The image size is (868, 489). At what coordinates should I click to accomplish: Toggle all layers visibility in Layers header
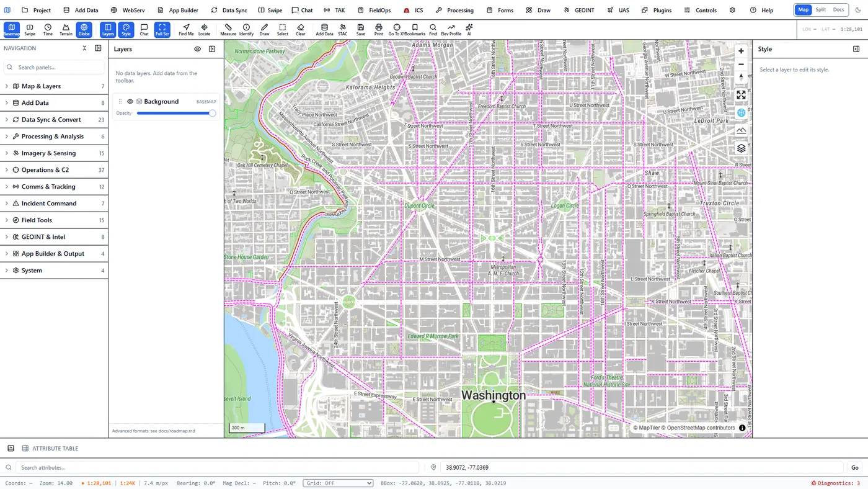tap(198, 49)
